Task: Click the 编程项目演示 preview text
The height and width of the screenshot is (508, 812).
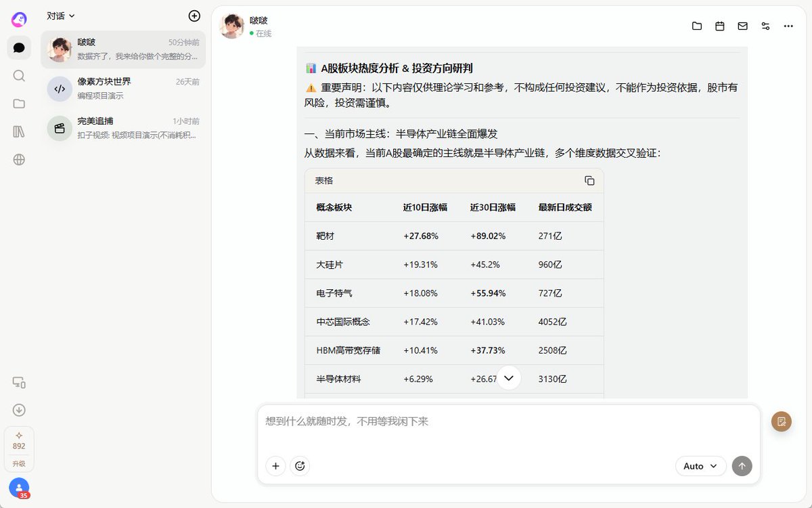Action: click(101, 96)
